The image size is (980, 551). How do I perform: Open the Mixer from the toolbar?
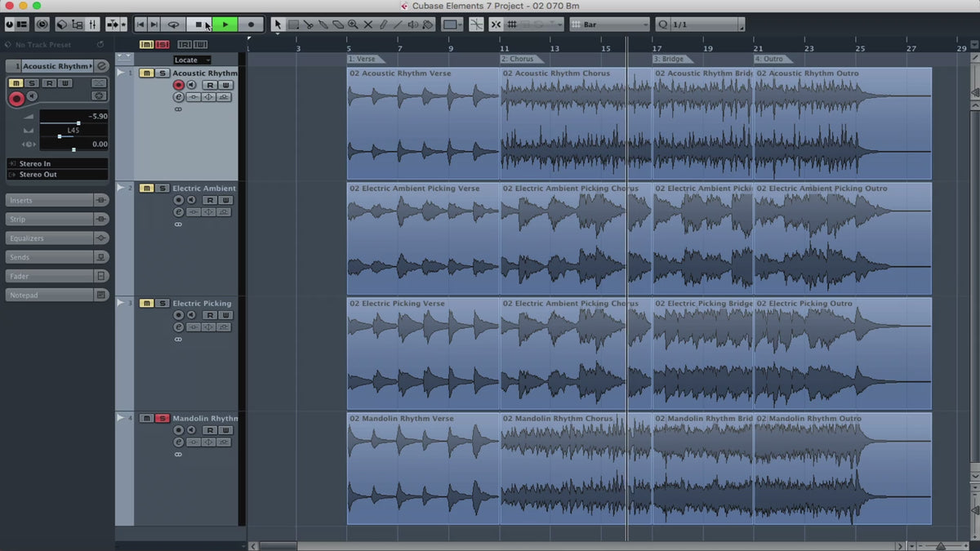click(93, 24)
